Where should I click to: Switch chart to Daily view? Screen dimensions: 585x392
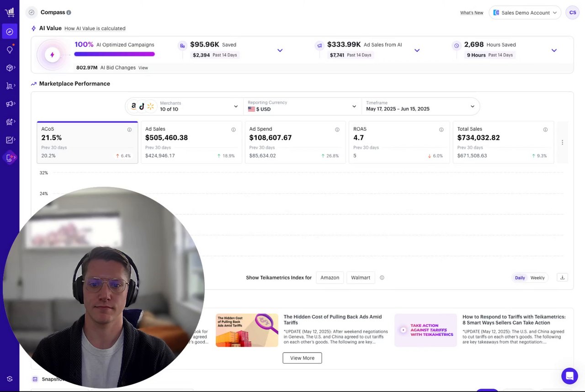pos(520,278)
